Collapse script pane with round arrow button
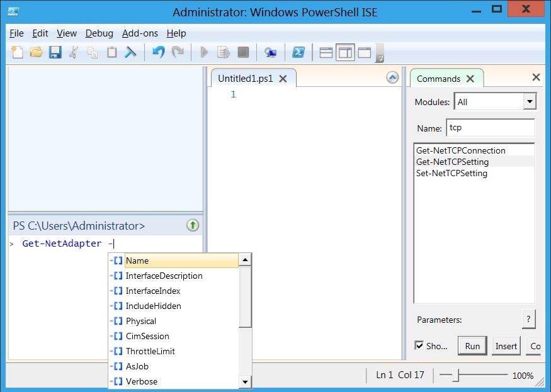Viewport: 551px width, 392px height. coord(392,78)
